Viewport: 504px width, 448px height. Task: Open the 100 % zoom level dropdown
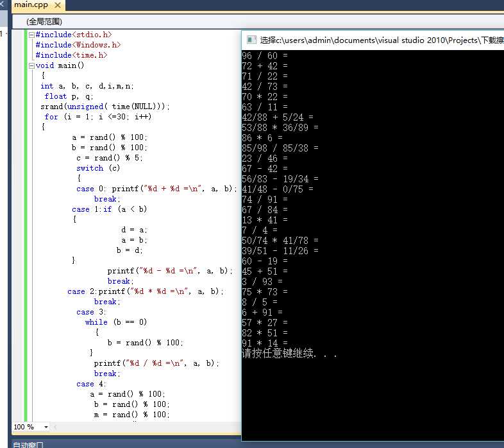46,427
